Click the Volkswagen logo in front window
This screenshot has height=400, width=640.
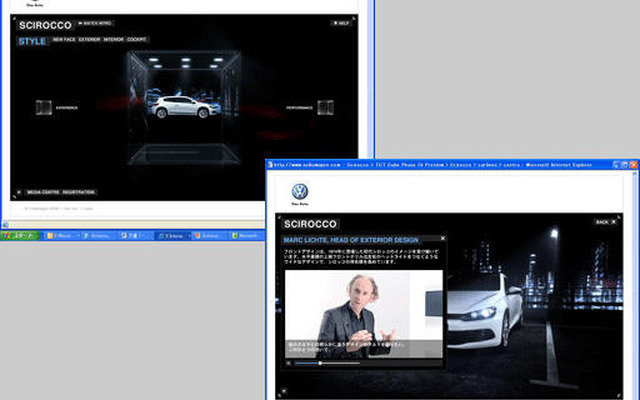[x=300, y=191]
